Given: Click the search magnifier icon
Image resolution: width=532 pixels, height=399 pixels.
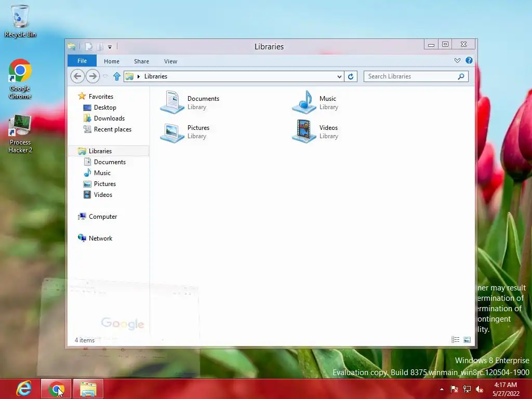Looking at the screenshot, I should click(461, 76).
